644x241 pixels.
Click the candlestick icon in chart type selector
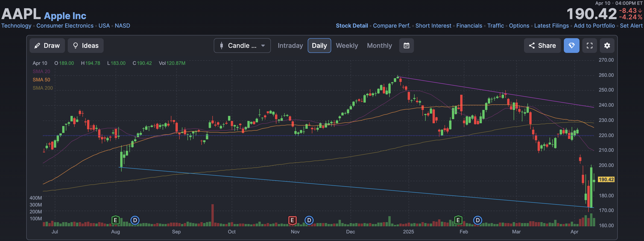click(x=221, y=45)
